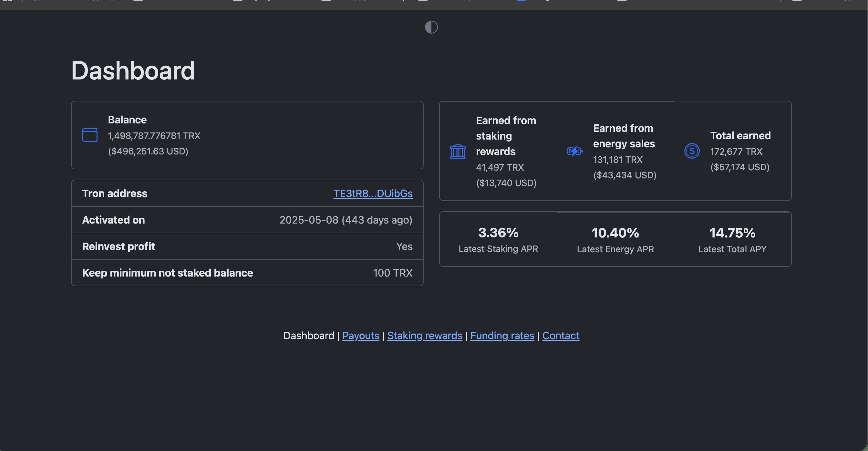Click the Latest Energy APR label
Image resolution: width=868 pixels, height=451 pixels.
pos(615,249)
